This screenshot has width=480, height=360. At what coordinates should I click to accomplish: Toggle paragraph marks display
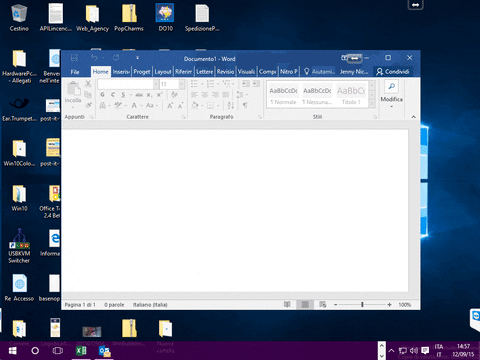point(245,105)
